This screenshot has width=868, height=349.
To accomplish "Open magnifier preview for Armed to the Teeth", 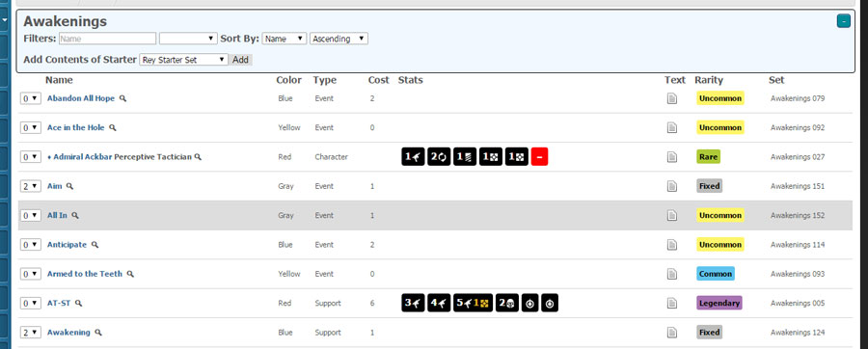I will [x=130, y=274].
